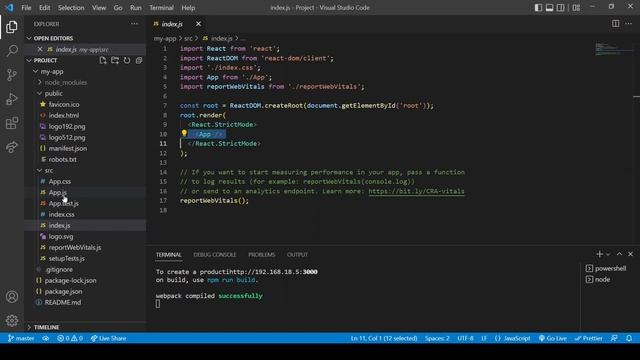Screen dimensions: 640x360
Task: Click Go Live in the status bar
Action: point(553,338)
